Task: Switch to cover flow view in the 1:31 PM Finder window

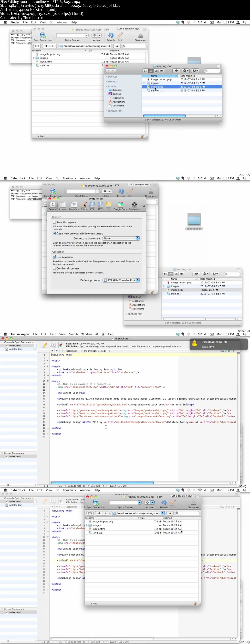Action: click(x=162, y=71)
